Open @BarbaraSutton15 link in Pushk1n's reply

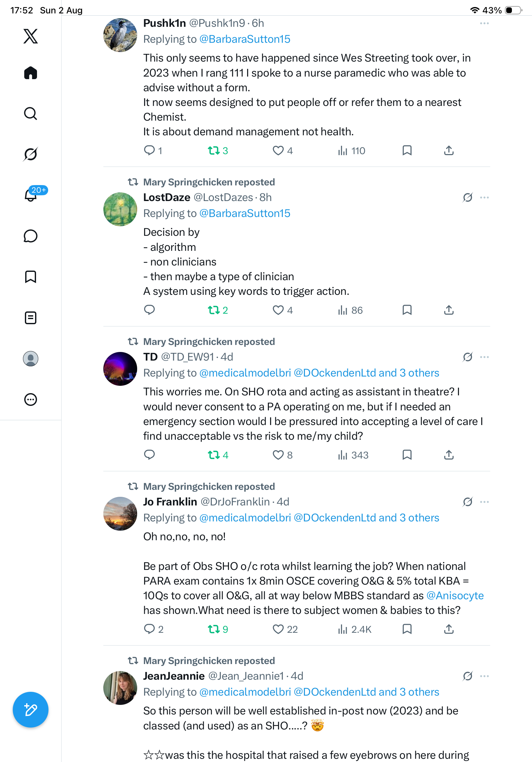click(245, 39)
